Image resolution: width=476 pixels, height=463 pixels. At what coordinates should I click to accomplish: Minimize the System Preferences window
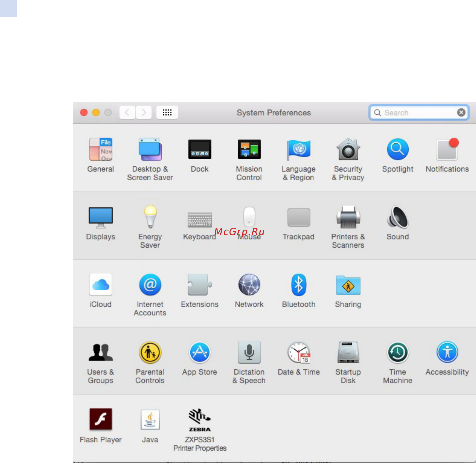(96, 112)
